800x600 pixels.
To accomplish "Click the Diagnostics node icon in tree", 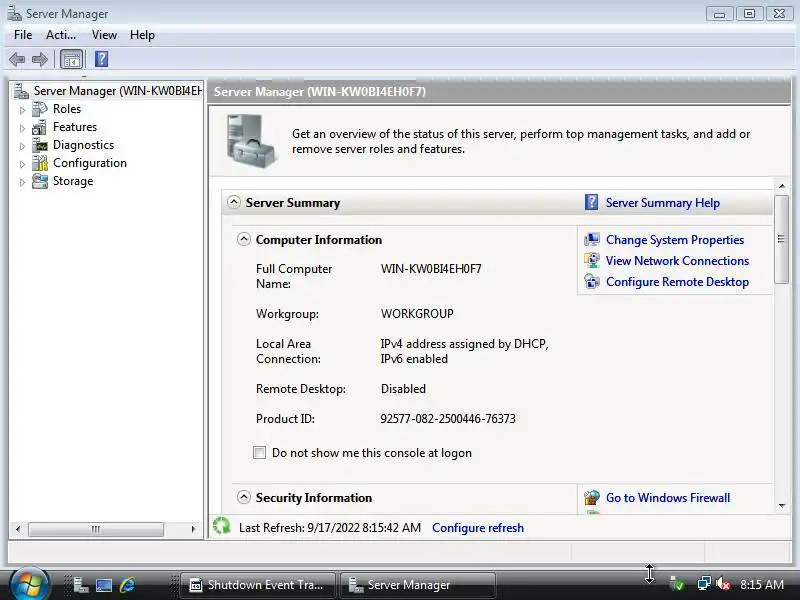I will coord(39,145).
